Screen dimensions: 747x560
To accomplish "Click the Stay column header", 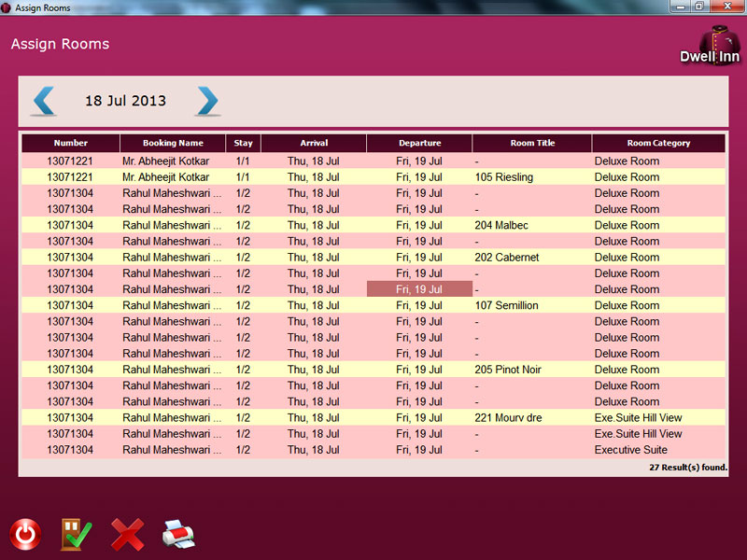I will pyautogui.click(x=243, y=144).
